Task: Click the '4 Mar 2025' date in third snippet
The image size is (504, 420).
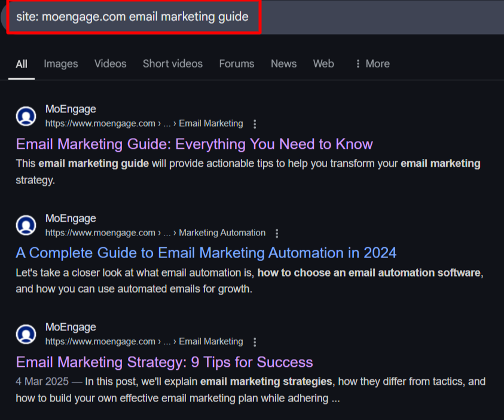Action: coord(42,382)
